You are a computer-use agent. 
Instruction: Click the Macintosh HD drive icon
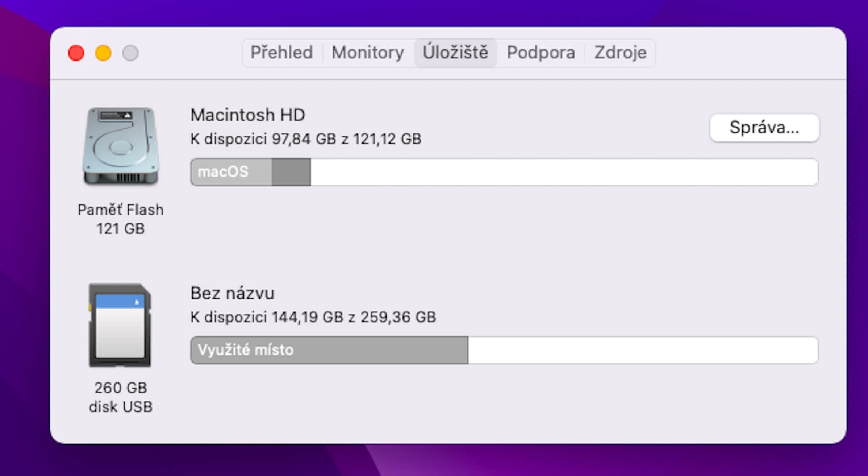[x=121, y=146]
